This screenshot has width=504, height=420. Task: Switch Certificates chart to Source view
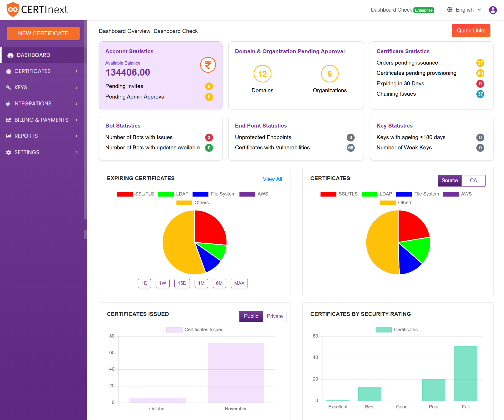tap(449, 181)
